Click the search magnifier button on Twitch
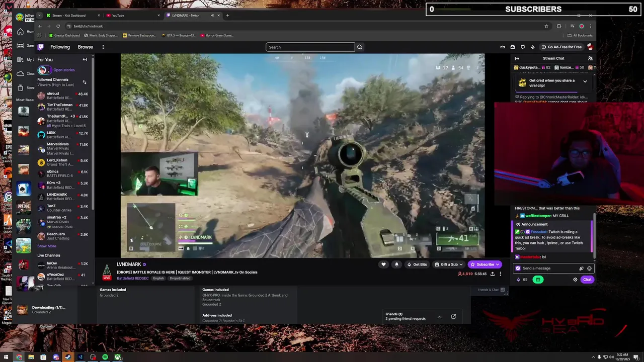Viewport: 644px width, 362px height. [359, 47]
